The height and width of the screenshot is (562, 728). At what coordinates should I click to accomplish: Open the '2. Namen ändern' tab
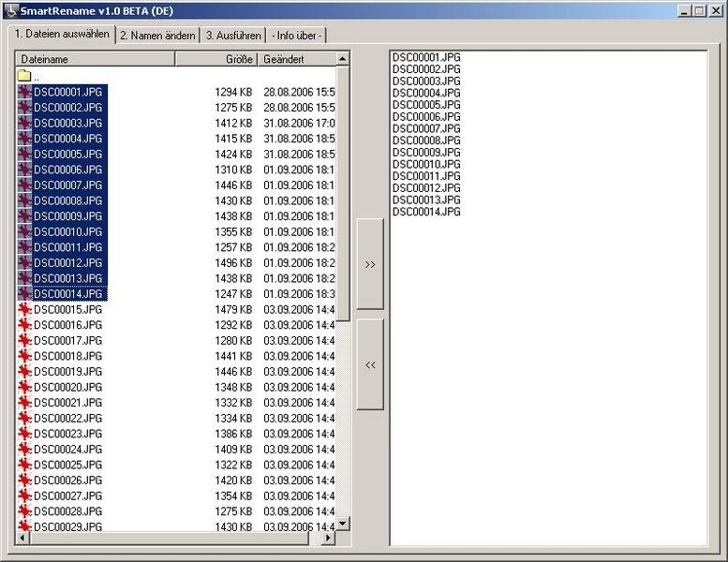coord(157,36)
